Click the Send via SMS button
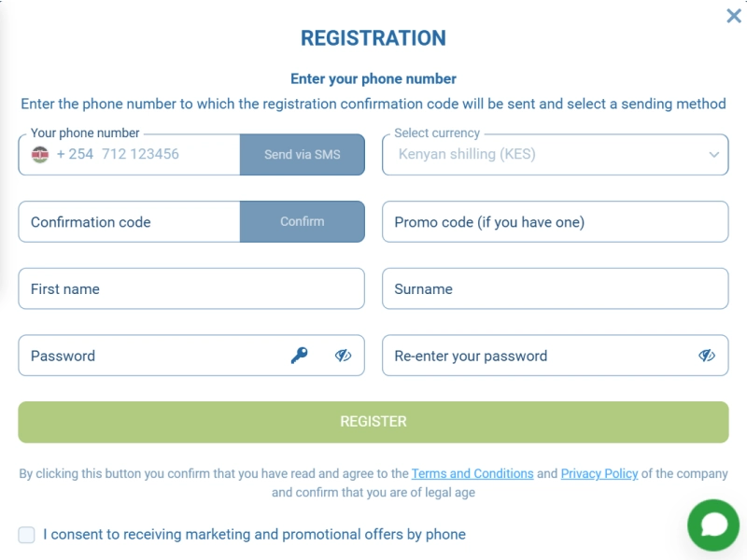 point(303,155)
